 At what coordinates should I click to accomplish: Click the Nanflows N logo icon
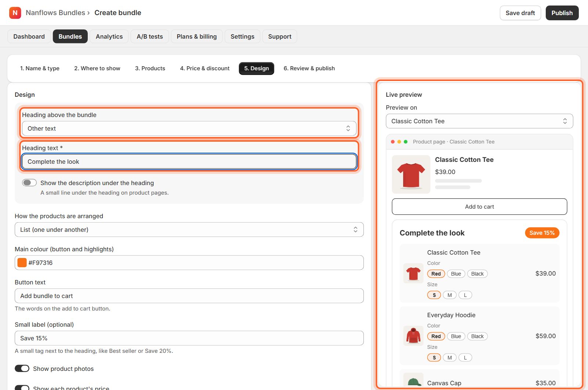tap(15, 13)
